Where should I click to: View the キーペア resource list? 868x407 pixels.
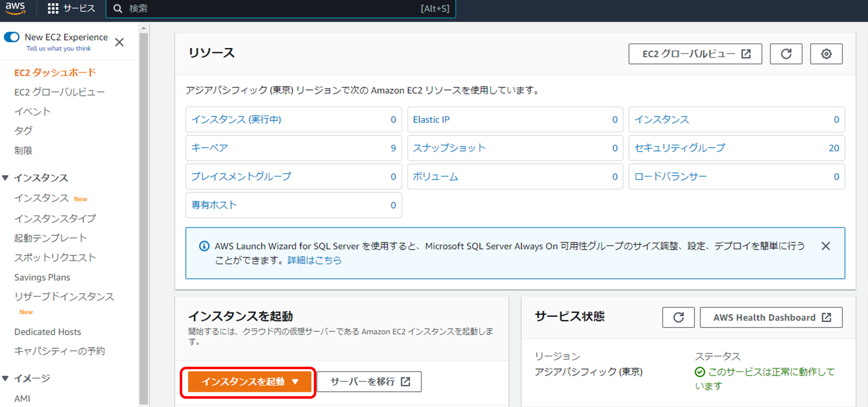(210, 148)
